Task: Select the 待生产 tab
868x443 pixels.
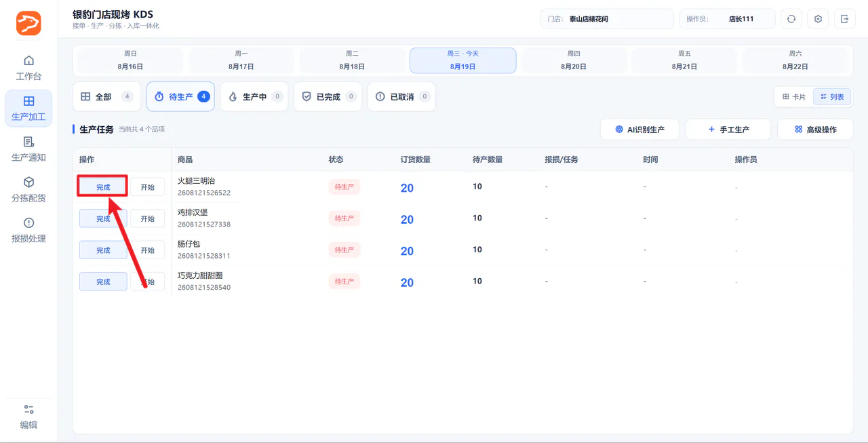Action: pyautogui.click(x=180, y=97)
